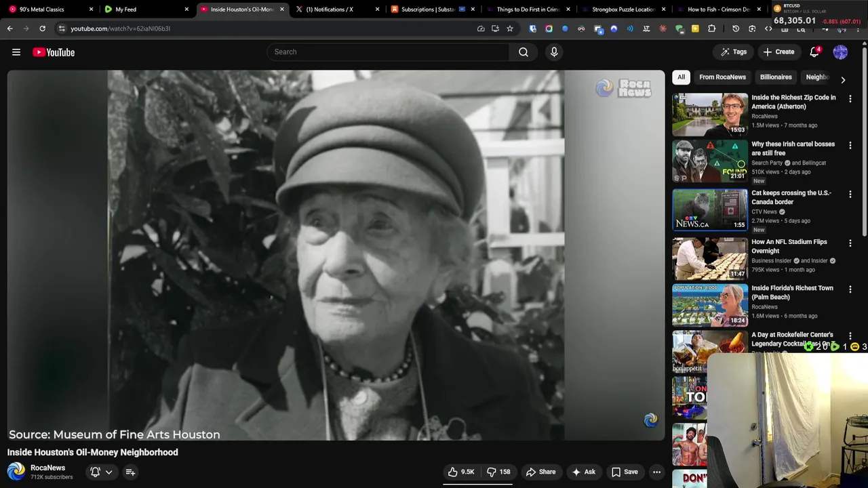Click the video title Inside Houston's Oil-Money Neighborhood
868x488 pixels.
pyautogui.click(x=93, y=452)
